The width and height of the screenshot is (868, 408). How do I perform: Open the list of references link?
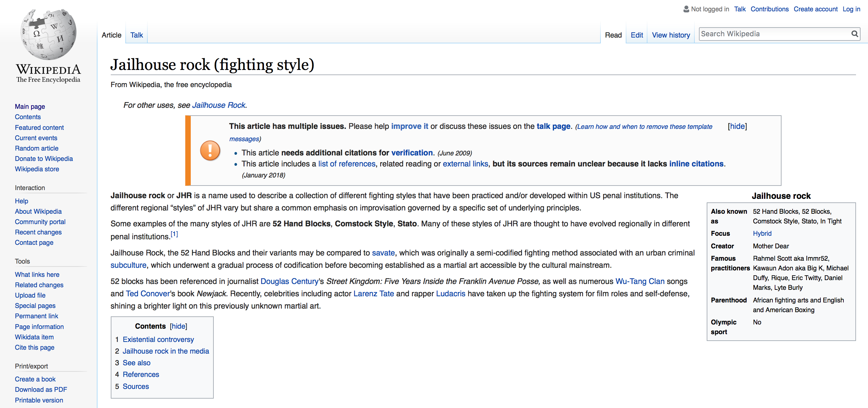(x=347, y=164)
